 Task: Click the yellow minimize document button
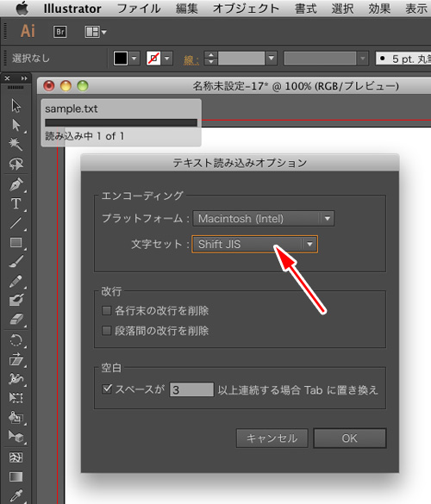click(x=66, y=86)
